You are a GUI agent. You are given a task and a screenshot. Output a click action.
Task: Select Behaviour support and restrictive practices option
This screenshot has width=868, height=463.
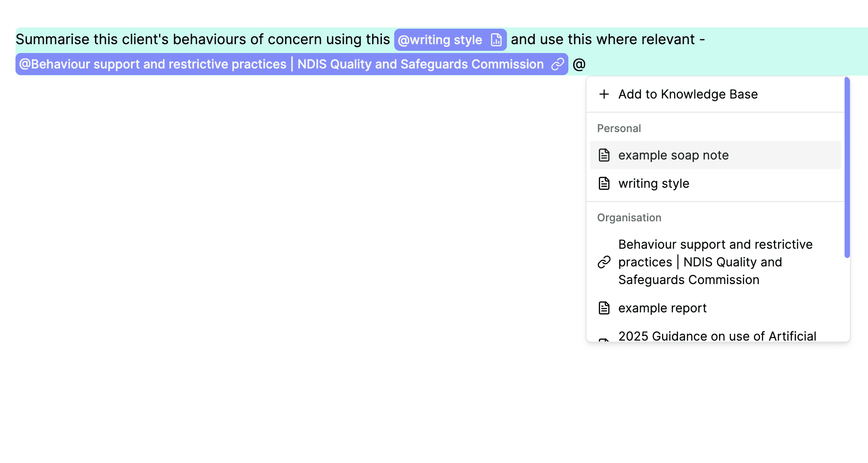(x=715, y=262)
